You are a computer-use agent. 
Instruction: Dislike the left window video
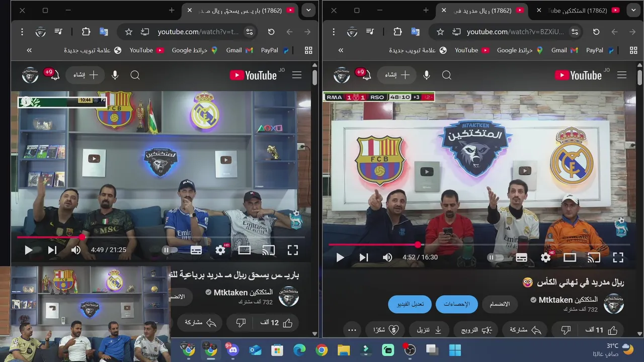coord(240,323)
